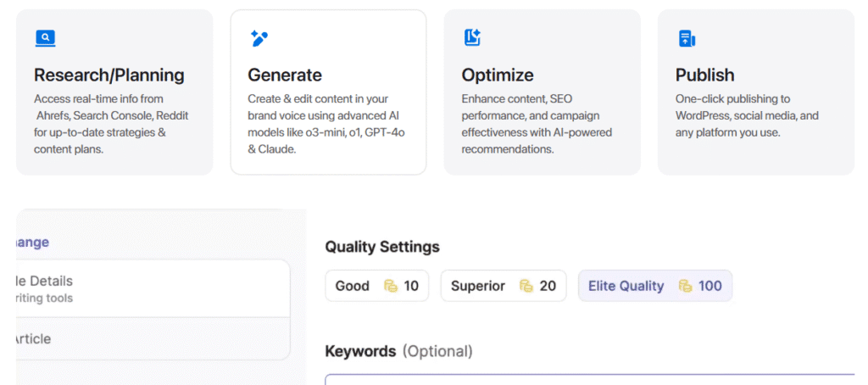
Task: Click coin icon in Elite Quality option
Action: point(685,286)
